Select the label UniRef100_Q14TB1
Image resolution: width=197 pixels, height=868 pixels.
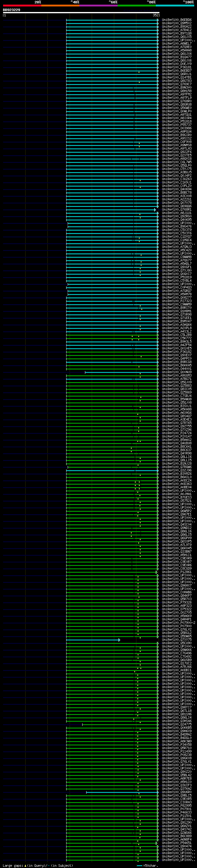[177, 78]
